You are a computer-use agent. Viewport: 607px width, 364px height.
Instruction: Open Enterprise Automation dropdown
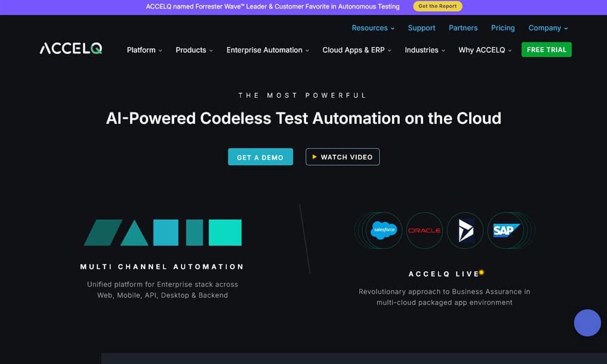(x=268, y=50)
